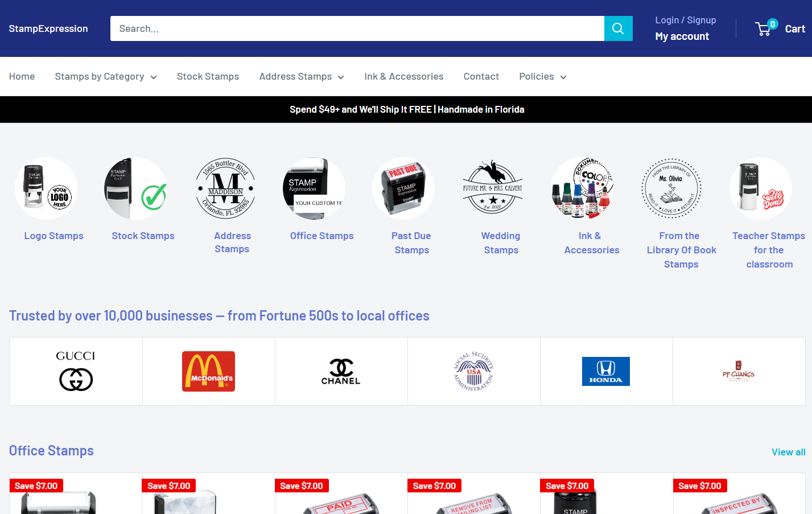
Task: Click the free shipping announcement banner
Action: coord(406,109)
